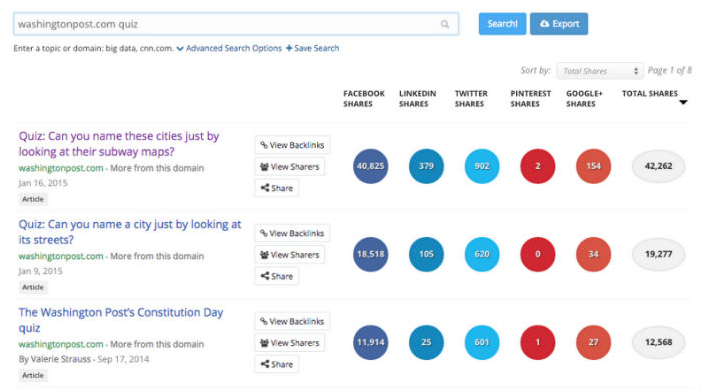Click the 18,518 Facebook shares bubble

(370, 254)
